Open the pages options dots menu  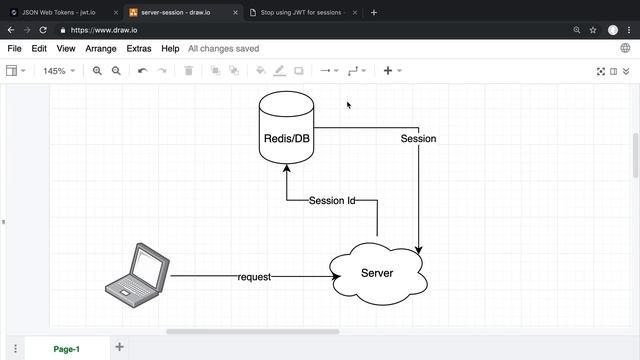click(15, 349)
